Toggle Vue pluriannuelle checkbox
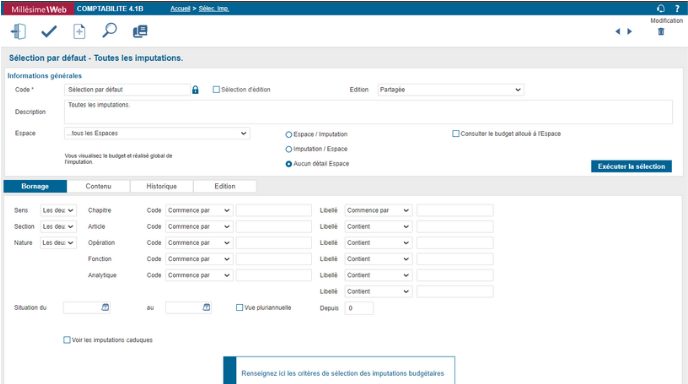Screen dimensions: 688x384 point(239,308)
